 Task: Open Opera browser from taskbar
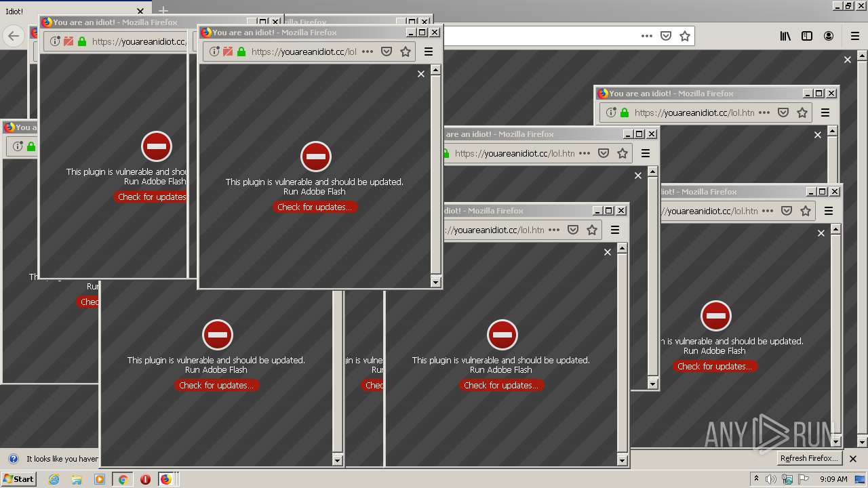pyautogui.click(x=145, y=479)
